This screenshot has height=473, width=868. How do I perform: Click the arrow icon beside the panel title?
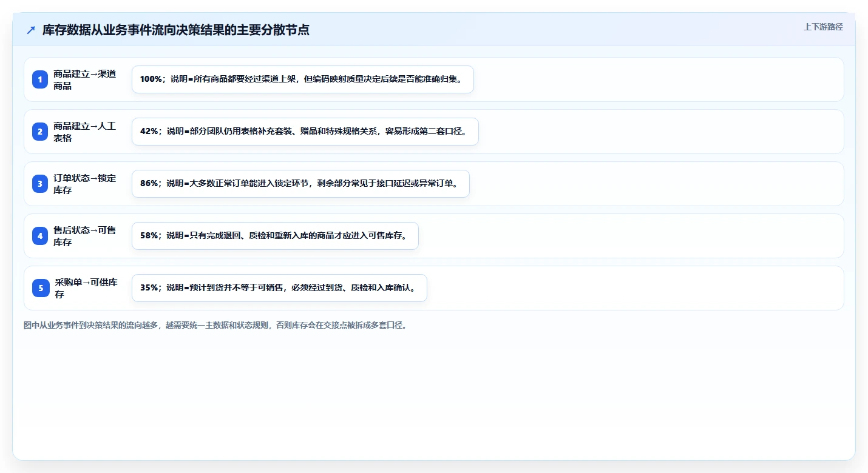coord(31,30)
